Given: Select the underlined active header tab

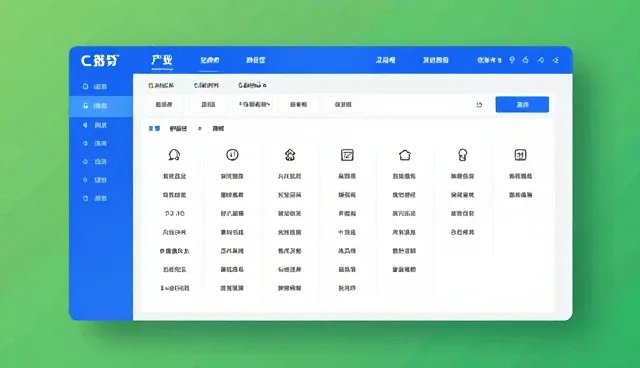Looking at the screenshot, I should pos(209,60).
